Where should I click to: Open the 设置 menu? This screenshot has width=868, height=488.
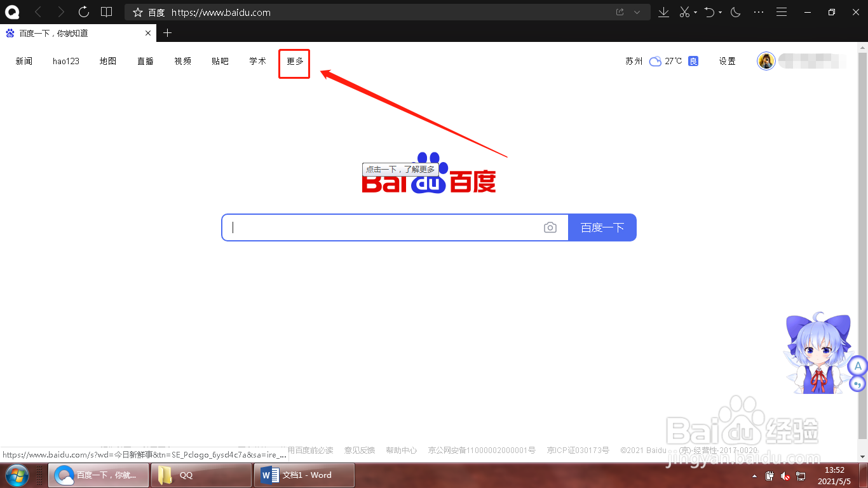coord(728,61)
